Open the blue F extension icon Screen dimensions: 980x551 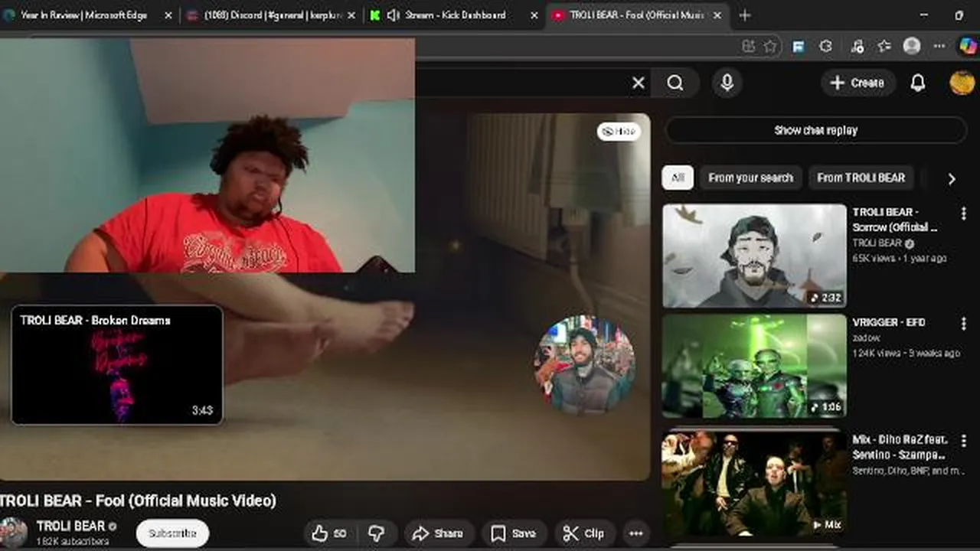(x=798, y=46)
